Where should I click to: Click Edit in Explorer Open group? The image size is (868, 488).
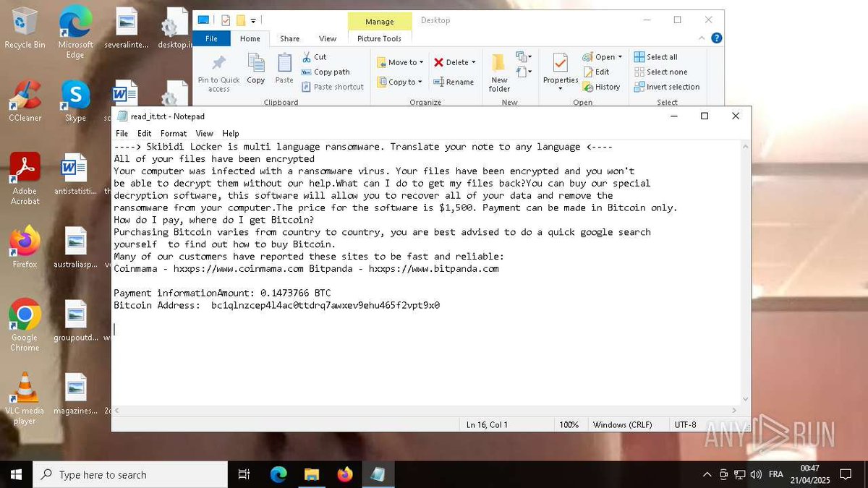[x=596, y=72]
